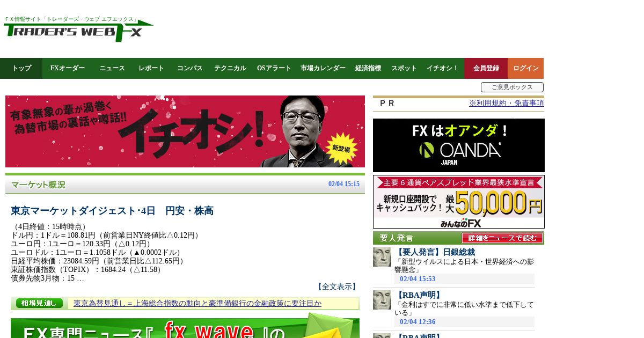Screen dimensions: 644x338
Task: Open the FXオーダー menu item
Action: [68, 68]
